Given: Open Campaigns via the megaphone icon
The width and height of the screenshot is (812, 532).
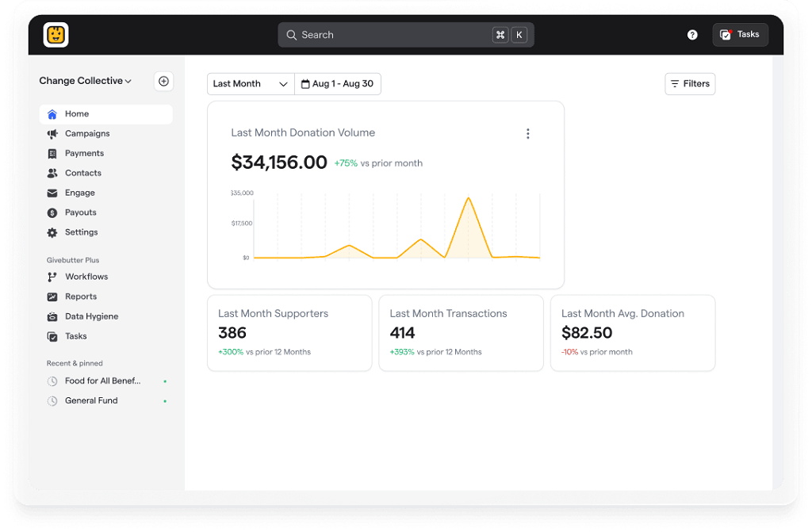Looking at the screenshot, I should [x=52, y=134].
